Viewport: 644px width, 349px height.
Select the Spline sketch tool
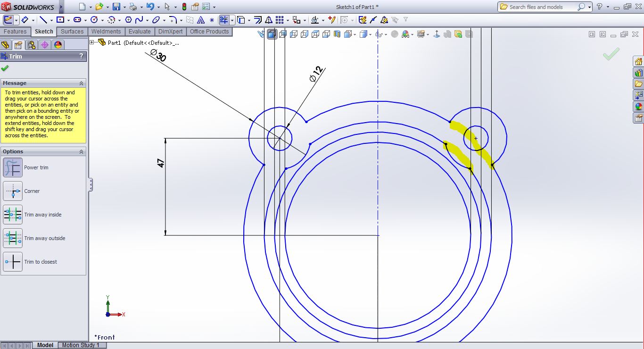[139, 20]
